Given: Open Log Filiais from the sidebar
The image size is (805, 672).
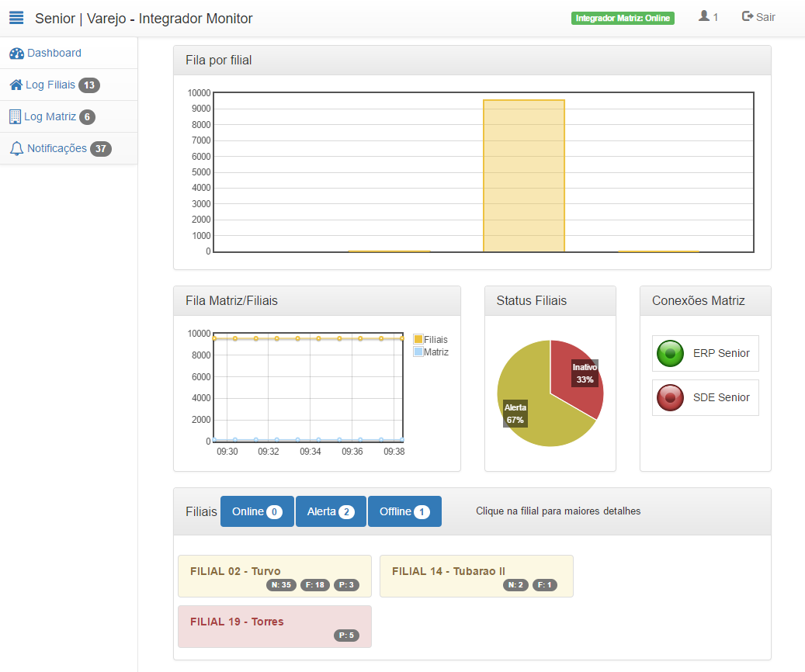Looking at the screenshot, I should (x=50, y=85).
